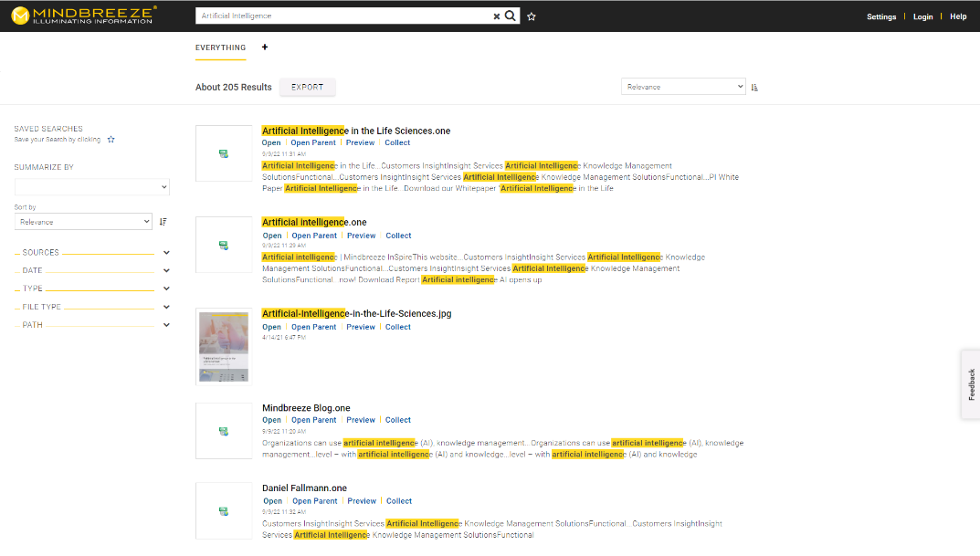Click Open Parent for Life-Sciences.jpg result
Image resolution: width=980 pixels, height=556 pixels.
[x=314, y=327]
